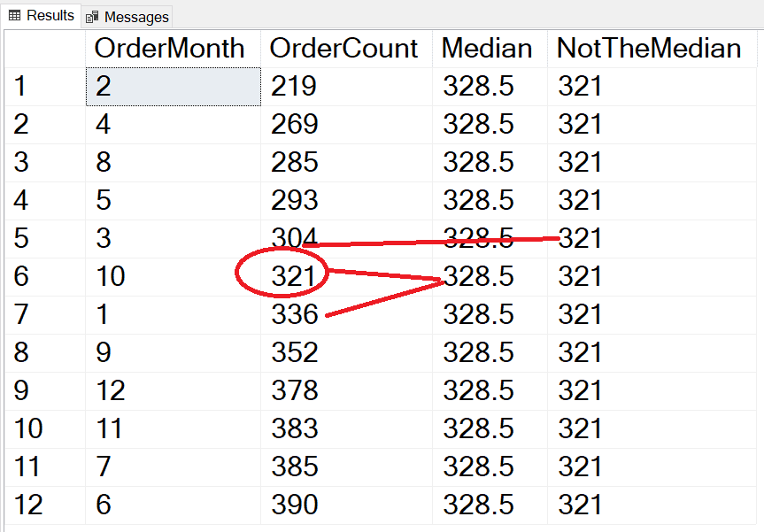Click the circled OrderCount cell 321
This screenshot has width=764, height=532.
[294, 276]
